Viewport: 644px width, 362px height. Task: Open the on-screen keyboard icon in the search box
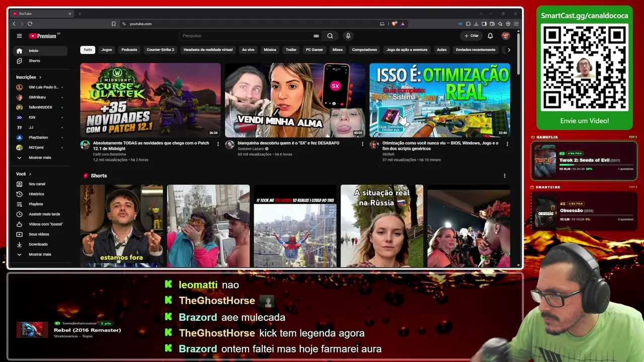coord(316,36)
